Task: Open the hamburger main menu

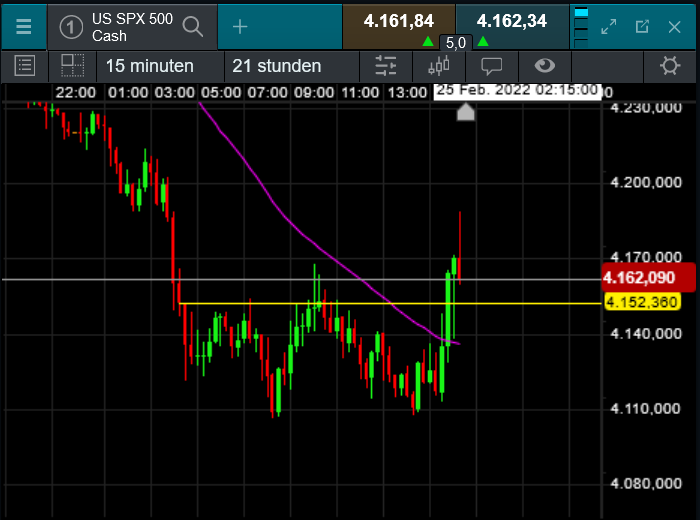Action: coord(23,27)
